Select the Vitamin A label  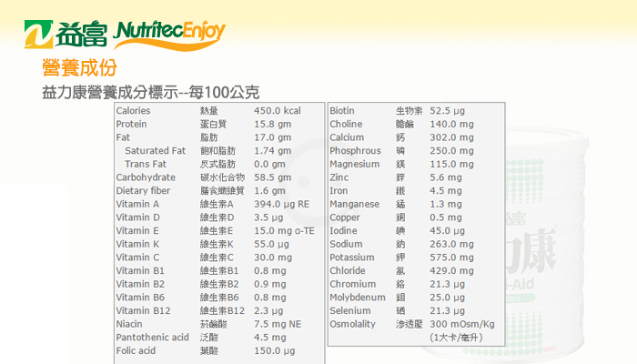[x=137, y=204]
